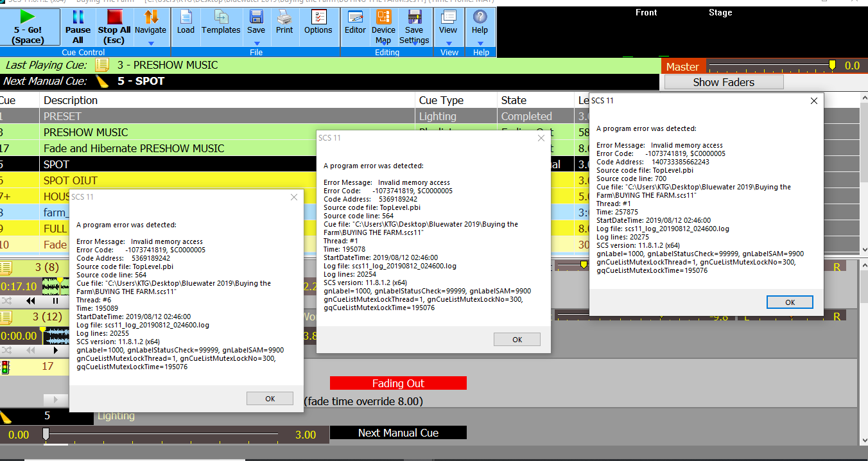Expand the Navigate dropdown
868x461 pixels.
(150, 44)
